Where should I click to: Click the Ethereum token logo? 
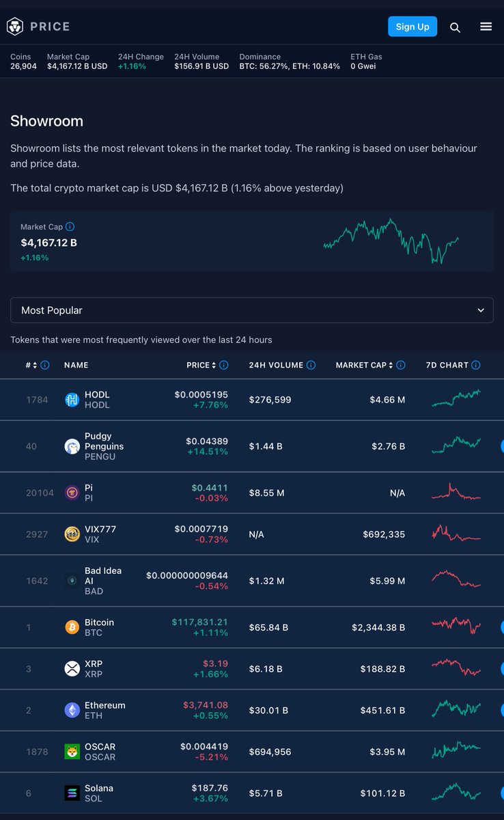pyautogui.click(x=72, y=710)
